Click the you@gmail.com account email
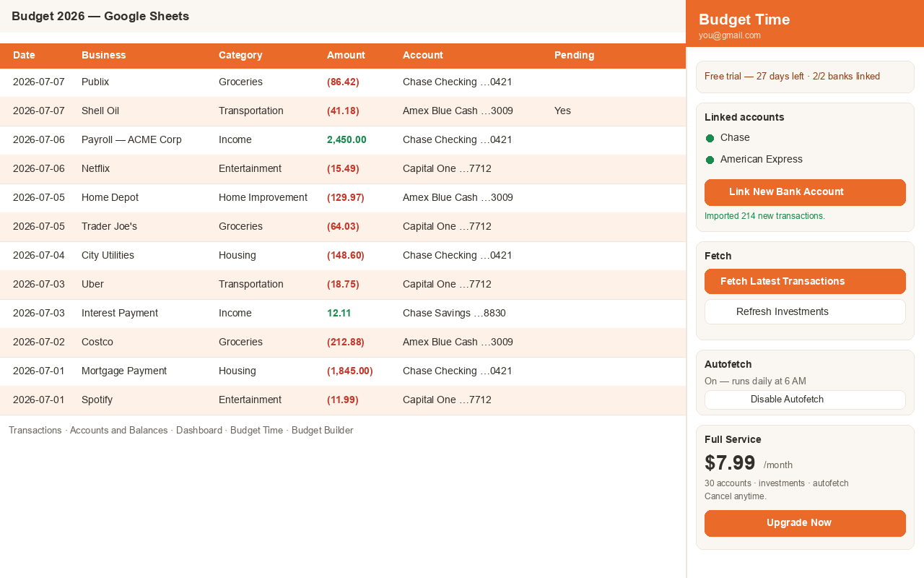Viewport: 924px width, 578px height. point(730,35)
